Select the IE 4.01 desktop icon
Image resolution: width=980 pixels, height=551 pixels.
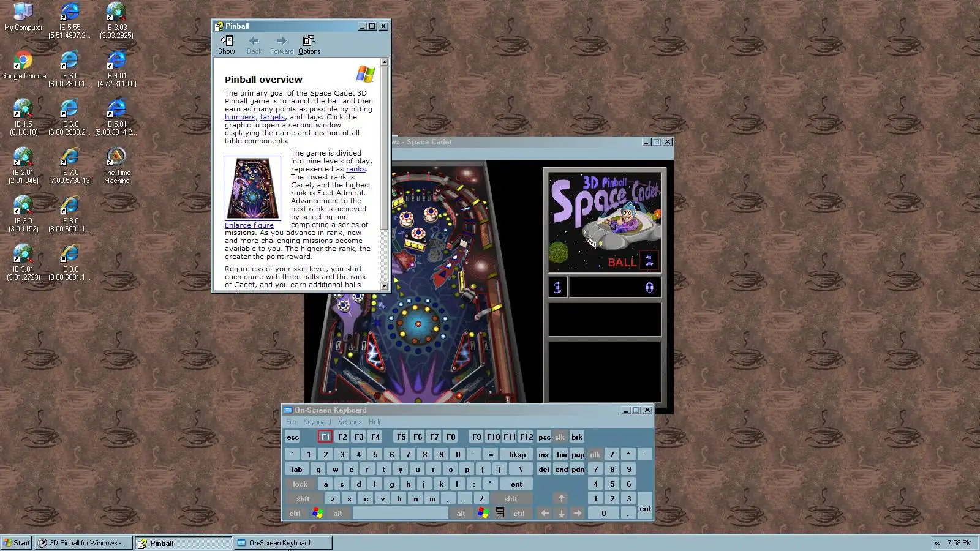[116, 69]
